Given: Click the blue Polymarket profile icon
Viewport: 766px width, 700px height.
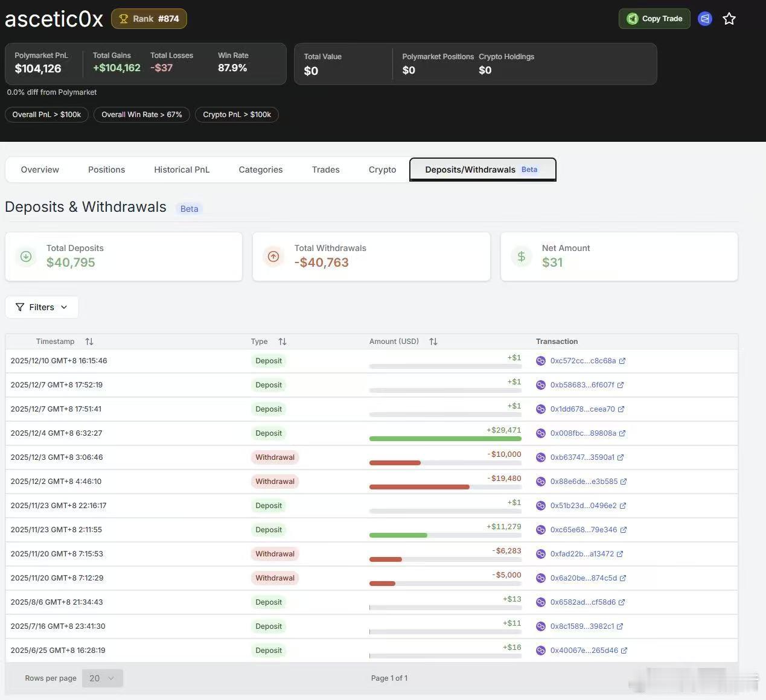Looking at the screenshot, I should (x=704, y=19).
